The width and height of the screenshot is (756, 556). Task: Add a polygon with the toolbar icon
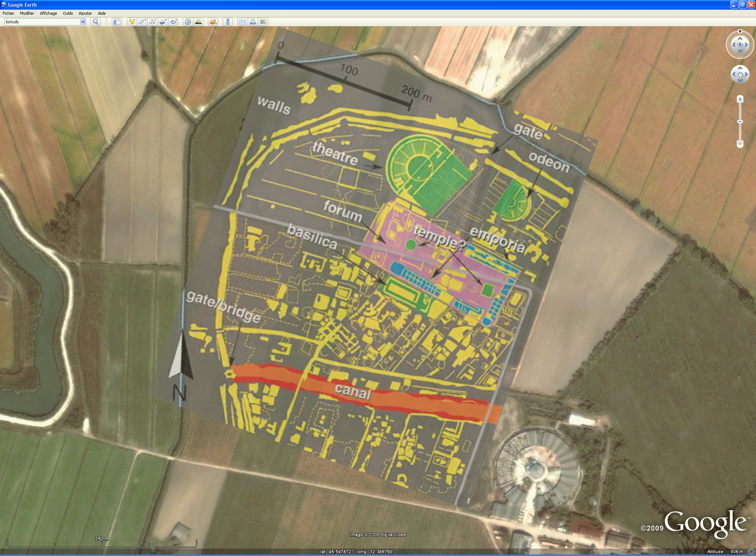coord(142,22)
